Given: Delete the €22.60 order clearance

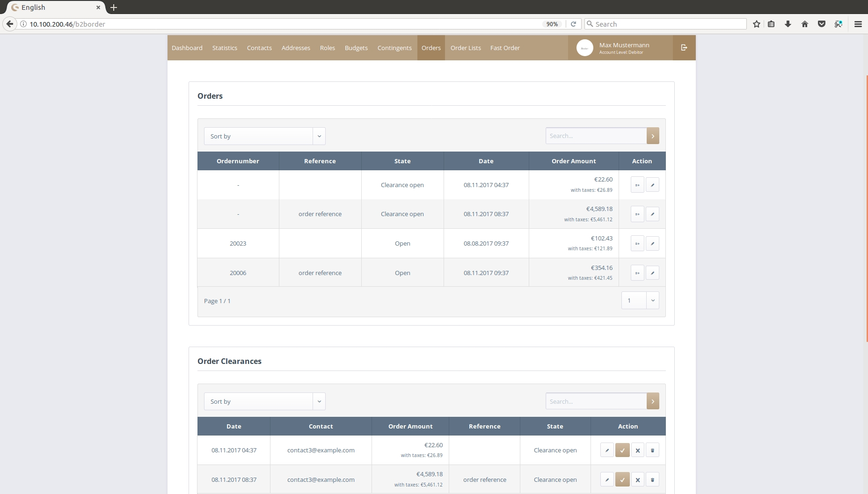Looking at the screenshot, I should (652, 450).
